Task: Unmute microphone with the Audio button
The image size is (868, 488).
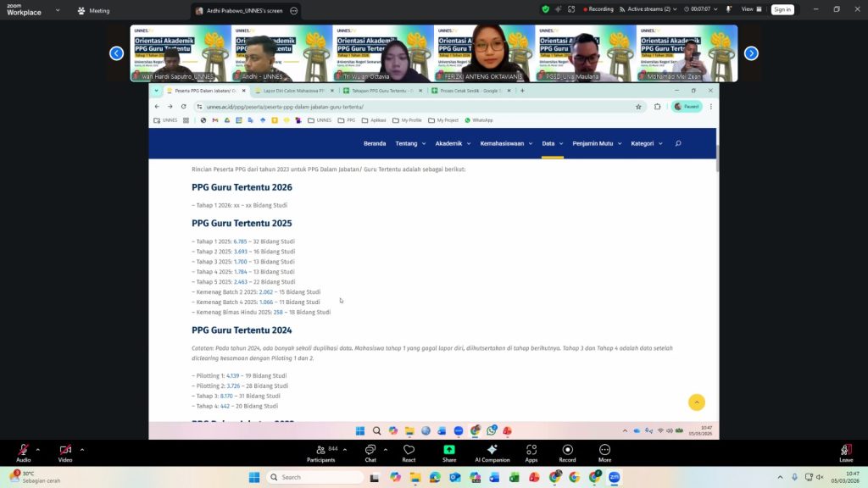Action: point(23,450)
